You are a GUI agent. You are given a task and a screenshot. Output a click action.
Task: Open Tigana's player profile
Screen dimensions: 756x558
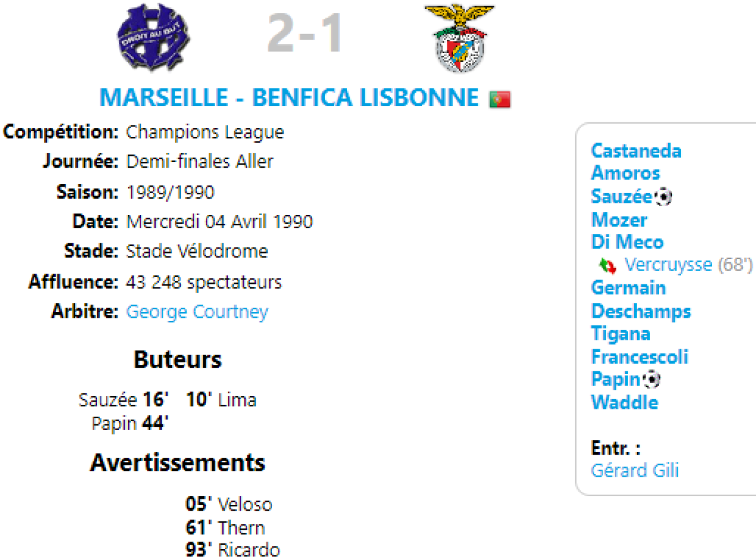[621, 334]
